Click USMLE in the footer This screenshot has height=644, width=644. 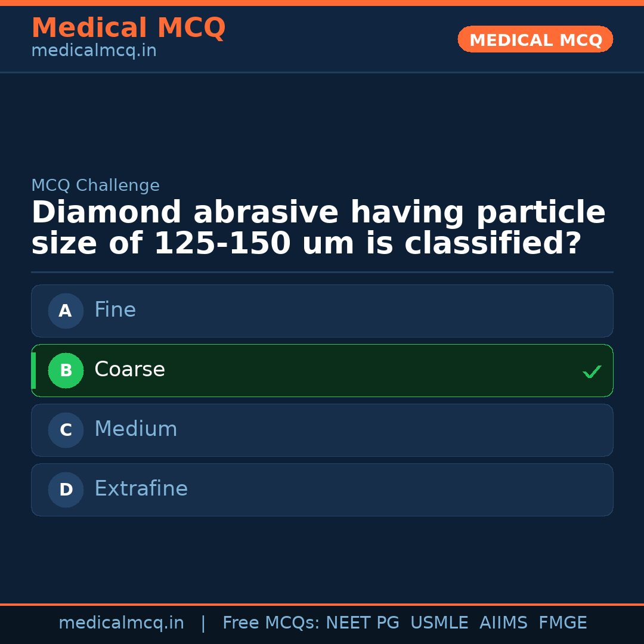[439, 623]
